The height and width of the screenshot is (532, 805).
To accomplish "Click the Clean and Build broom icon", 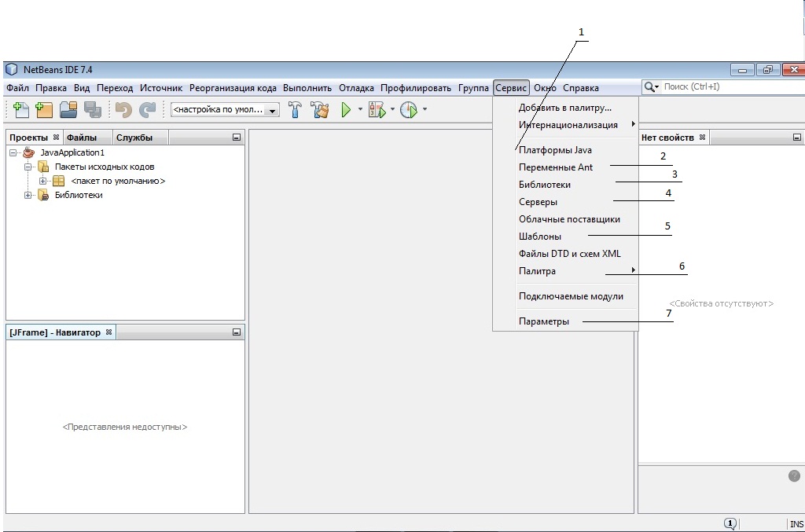I will coord(320,110).
